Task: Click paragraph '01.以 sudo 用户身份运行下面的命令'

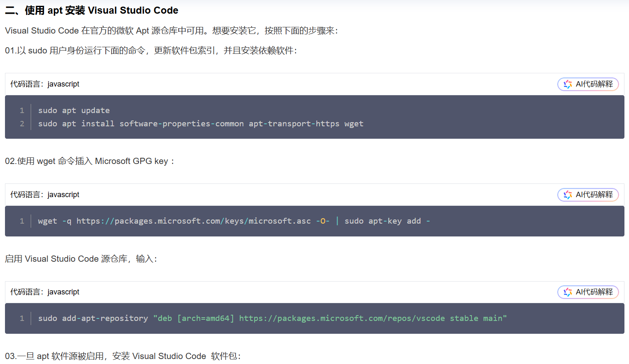Action: tap(151, 51)
